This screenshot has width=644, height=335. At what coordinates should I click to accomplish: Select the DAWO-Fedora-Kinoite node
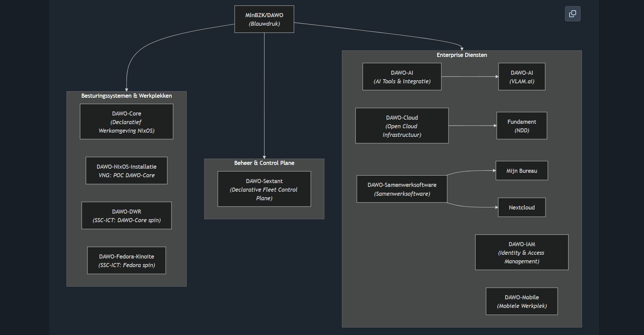tap(127, 261)
